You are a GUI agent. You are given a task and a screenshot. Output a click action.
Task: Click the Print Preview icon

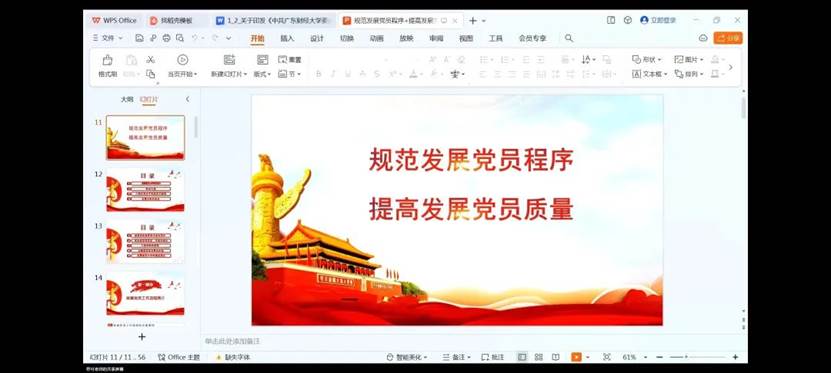tap(180, 38)
